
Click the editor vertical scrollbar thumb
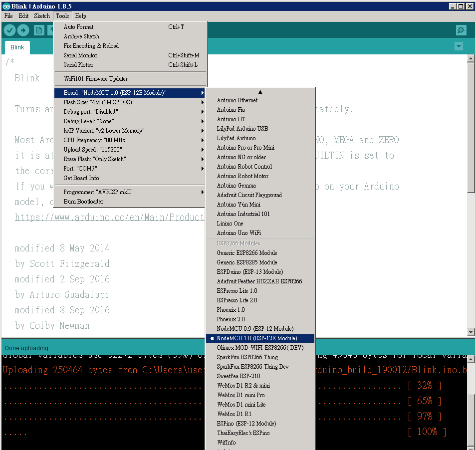(x=471, y=127)
